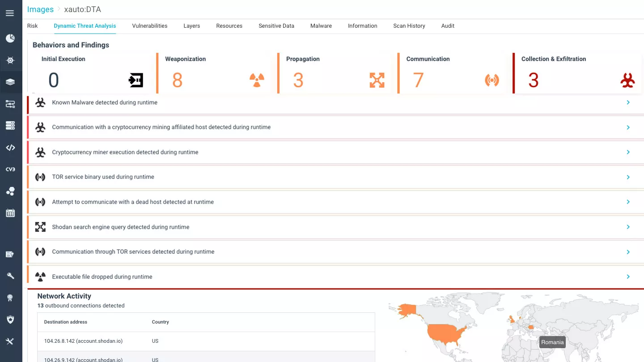The image size is (644, 362).
Task: Click 'Cryptocurrency miner execution detected during runtime' text
Action: 125,152
